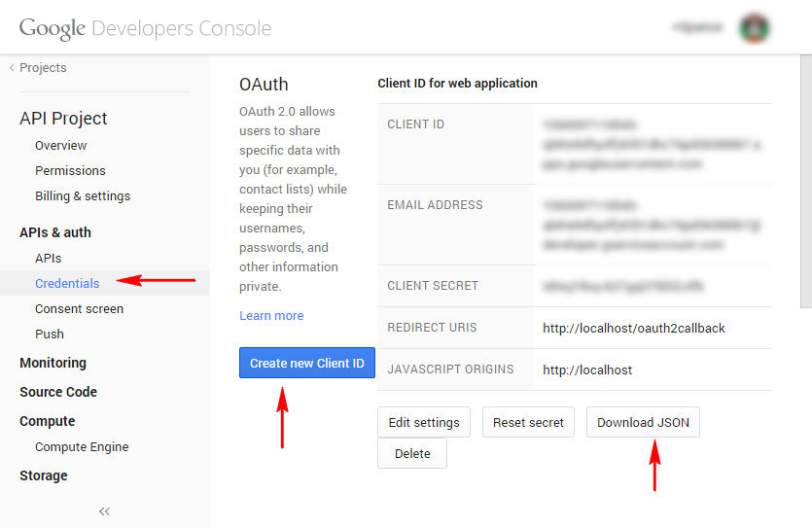Open the Push settings page

50,334
